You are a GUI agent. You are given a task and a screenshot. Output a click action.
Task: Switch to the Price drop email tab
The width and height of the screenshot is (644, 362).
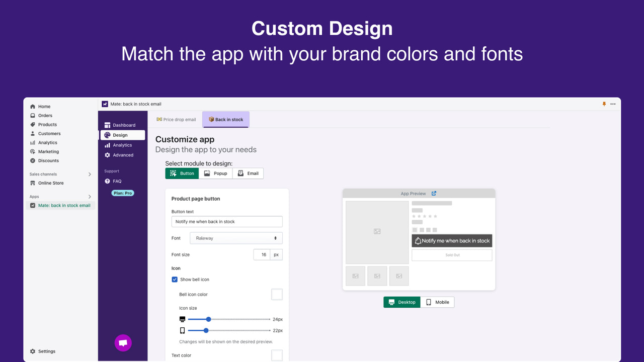[x=176, y=120]
